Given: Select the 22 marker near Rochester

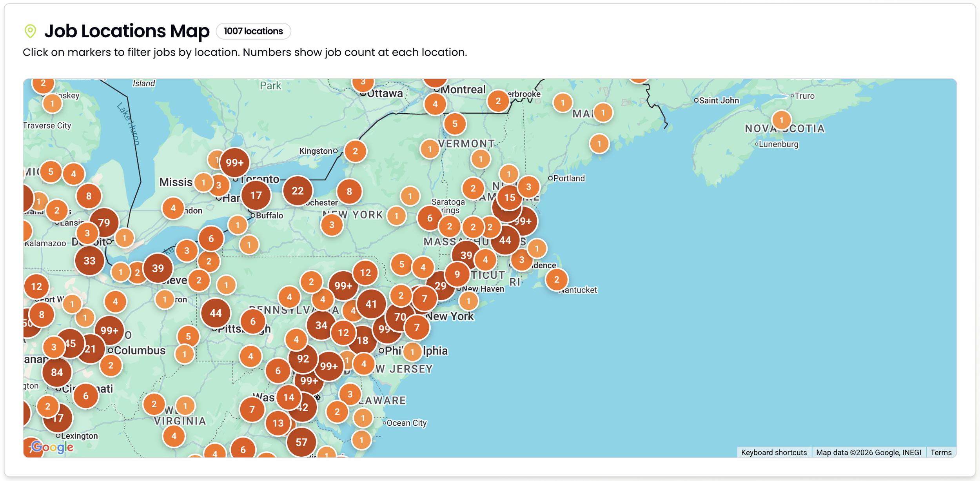Looking at the screenshot, I should coord(298,191).
